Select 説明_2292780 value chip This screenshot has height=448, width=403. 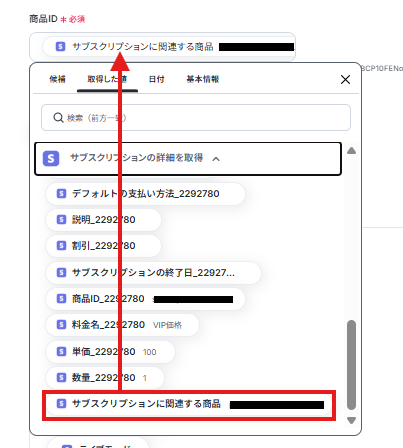103,220
